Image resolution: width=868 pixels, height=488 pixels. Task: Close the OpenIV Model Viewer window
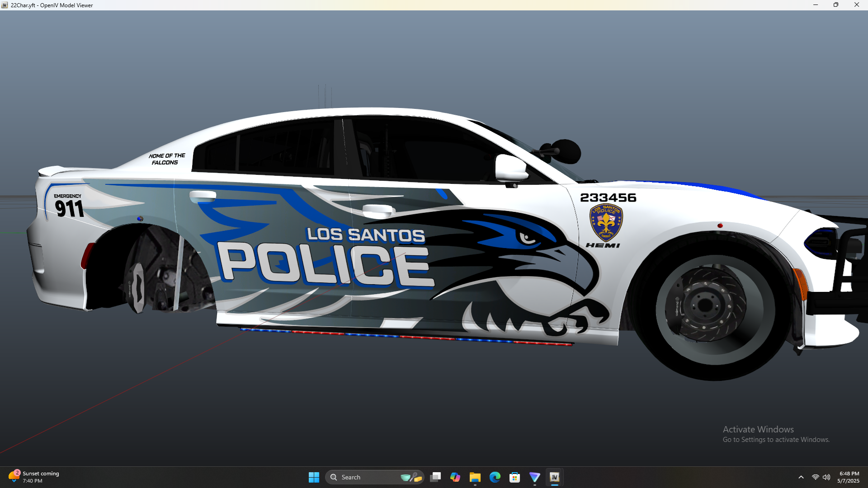856,5
